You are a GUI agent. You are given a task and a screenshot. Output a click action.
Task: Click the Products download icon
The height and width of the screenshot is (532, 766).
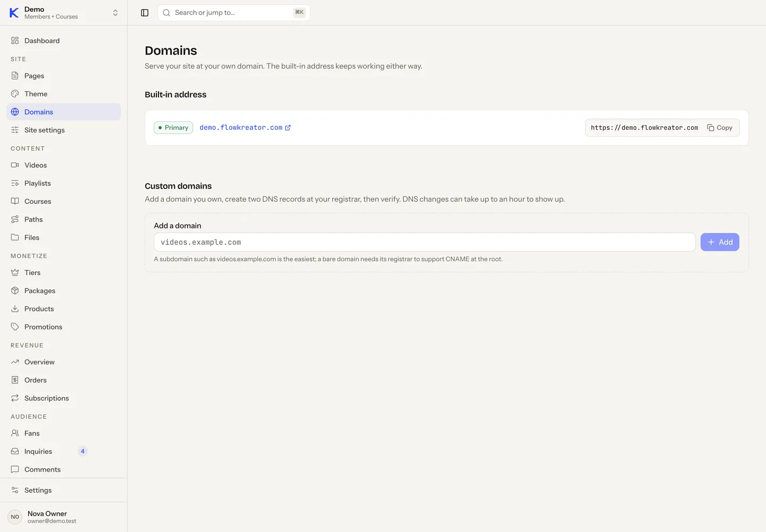[x=15, y=309]
